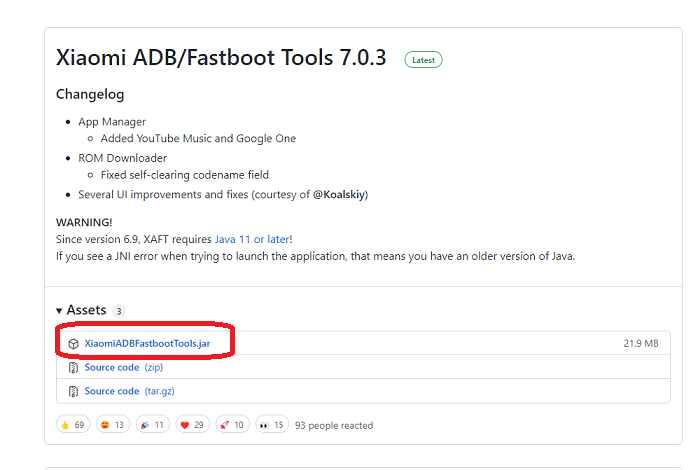Download XiaomiADBFastbootTools.jar file
Viewport: 691px width, 470px height.
(147, 344)
